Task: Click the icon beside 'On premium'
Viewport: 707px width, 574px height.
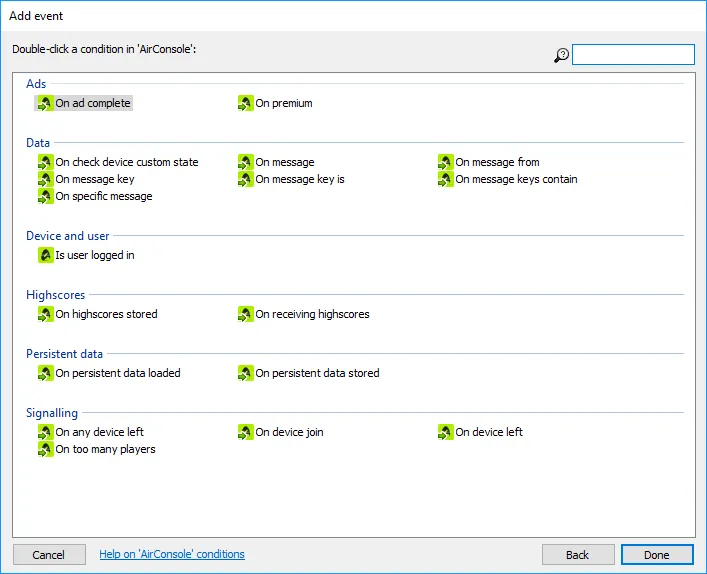Action: [x=246, y=103]
